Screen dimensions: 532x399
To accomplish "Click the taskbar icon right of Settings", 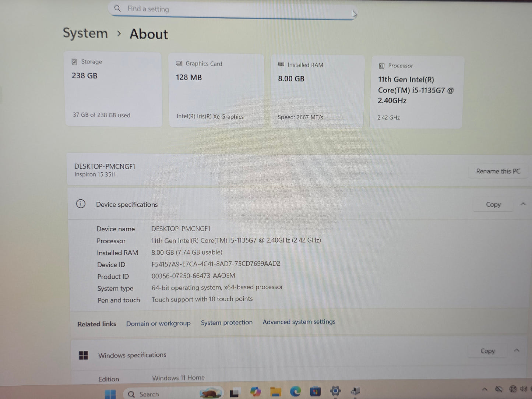I will click(355, 391).
